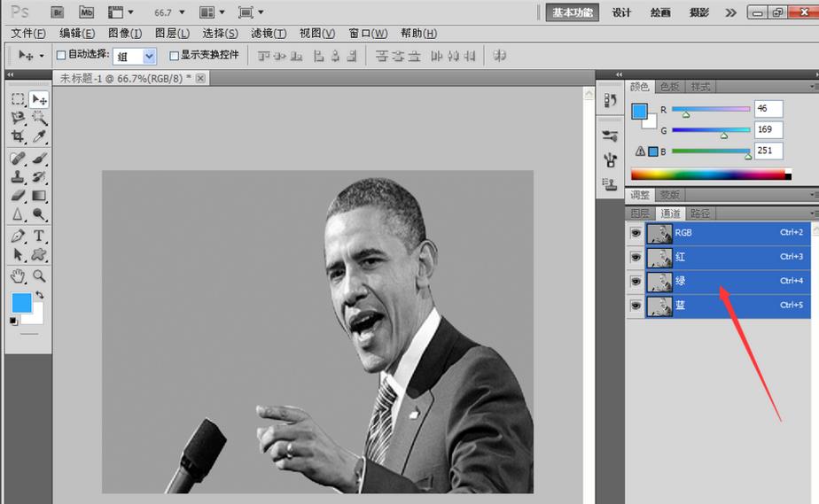This screenshot has width=819, height=504.
Task: Enable the 自动选择 checkbox
Action: click(61, 55)
